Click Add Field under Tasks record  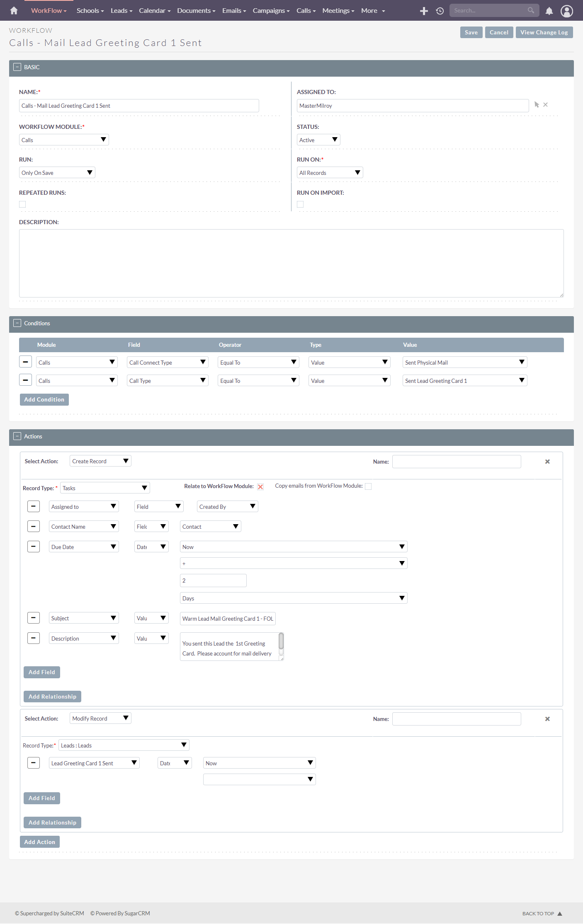[42, 672]
